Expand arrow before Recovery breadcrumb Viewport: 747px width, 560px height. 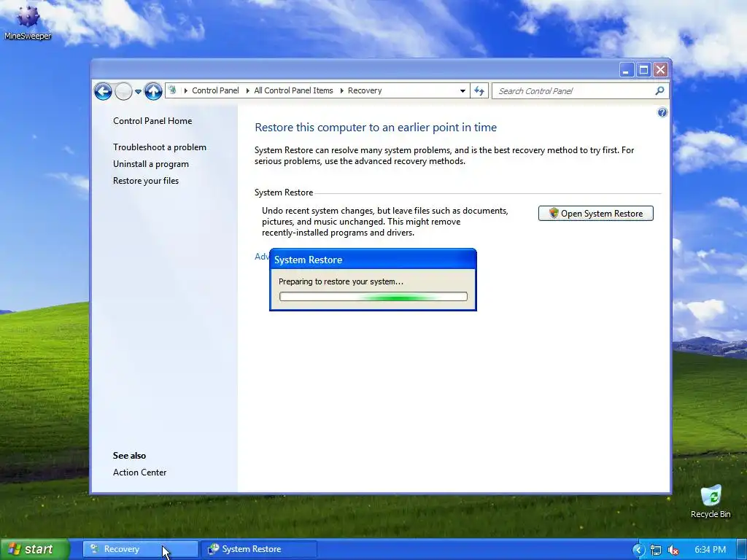click(341, 90)
